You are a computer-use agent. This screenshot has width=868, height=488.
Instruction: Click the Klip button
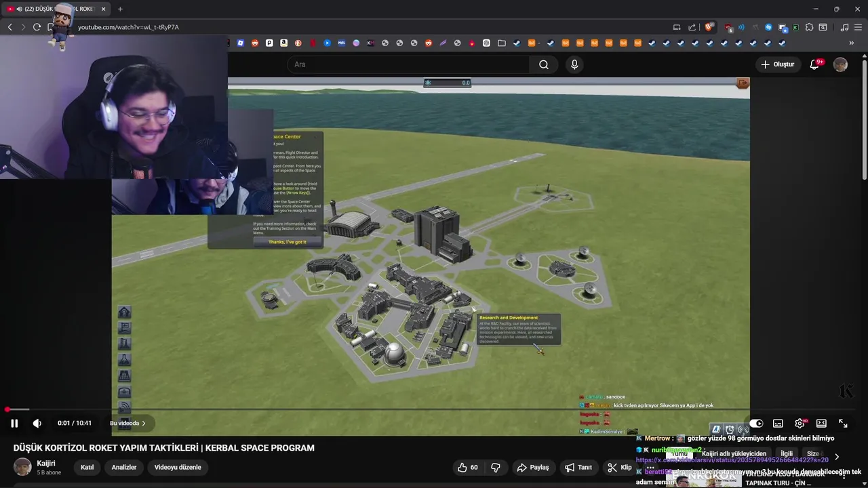tap(619, 467)
